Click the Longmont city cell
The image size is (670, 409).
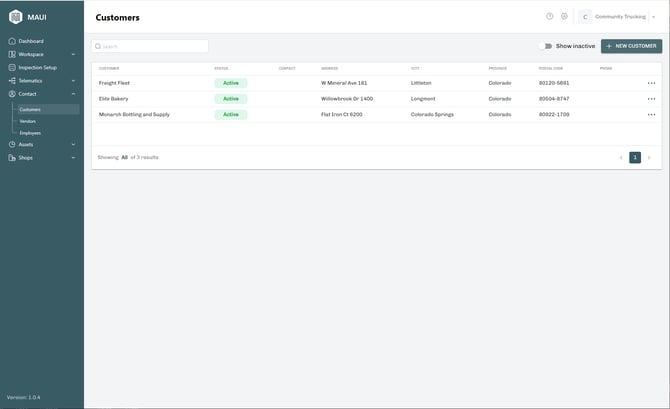pyautogui.click(x=423, y=99)
